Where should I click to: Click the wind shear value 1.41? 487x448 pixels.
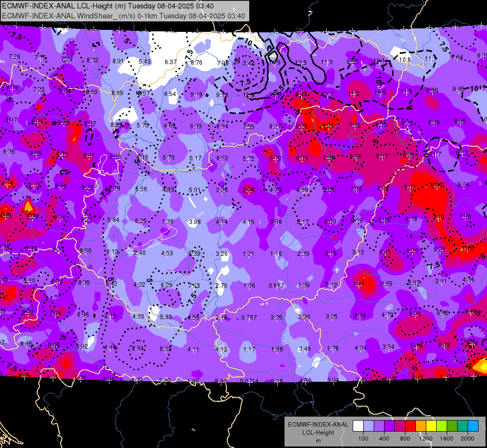click(359, 284)
